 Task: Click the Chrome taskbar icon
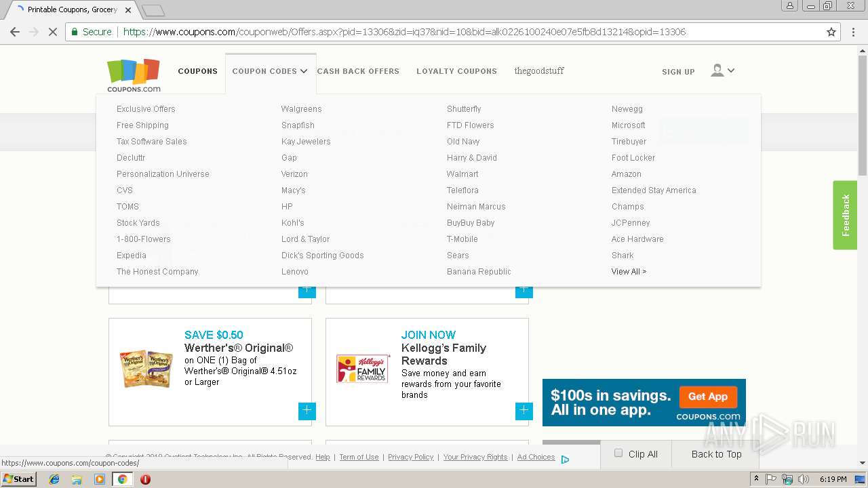pos(122,479)
